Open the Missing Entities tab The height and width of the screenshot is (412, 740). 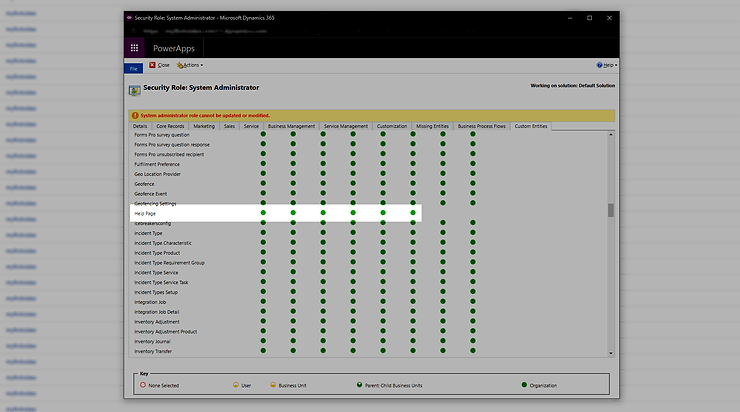pyautogui.click(x=432, y=126)
